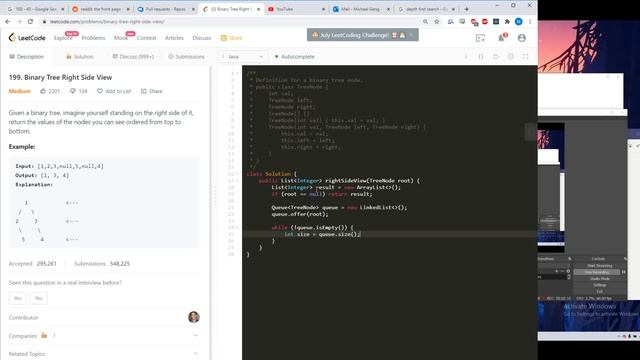Click Start Streaming in OBS
The height and width of the screenshot is (360, 640).
point(599,265)
